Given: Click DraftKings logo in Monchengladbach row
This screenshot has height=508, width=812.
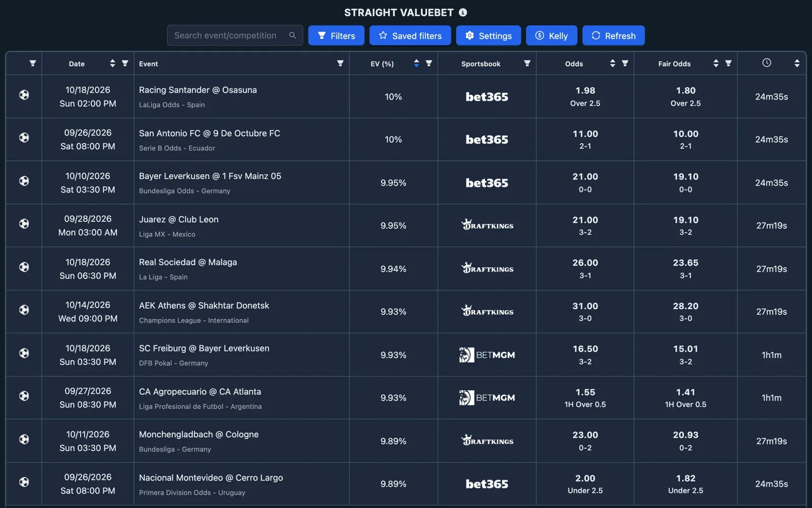Looking at the screenshot, I should (x=487, y=440).
